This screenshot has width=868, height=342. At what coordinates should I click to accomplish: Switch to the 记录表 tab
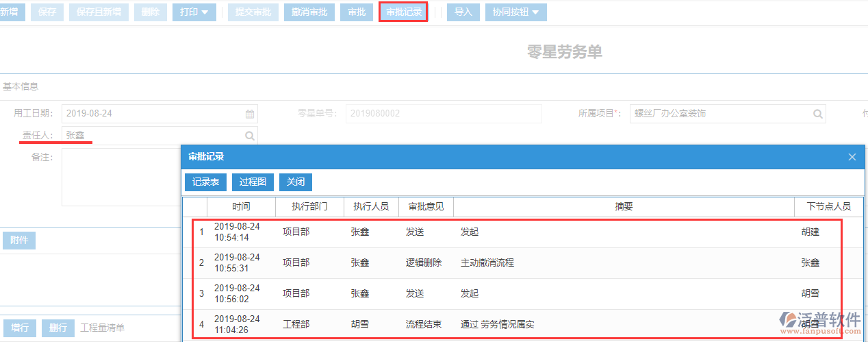205,182
